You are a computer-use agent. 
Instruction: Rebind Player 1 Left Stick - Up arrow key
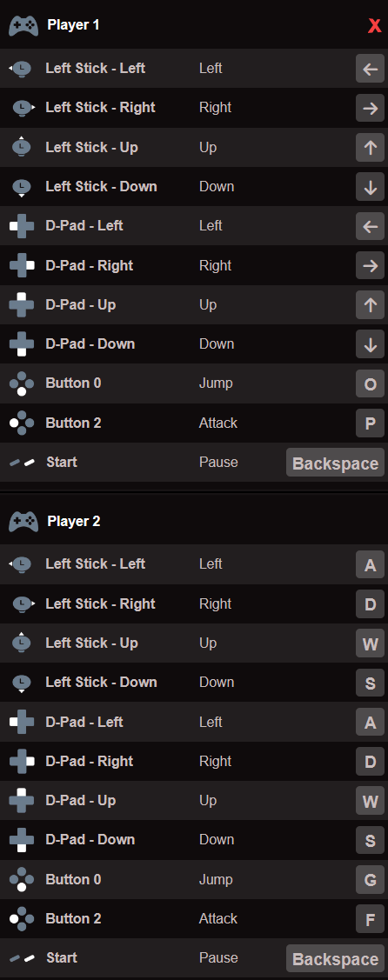pyautogui.click(x=370, y=148)
